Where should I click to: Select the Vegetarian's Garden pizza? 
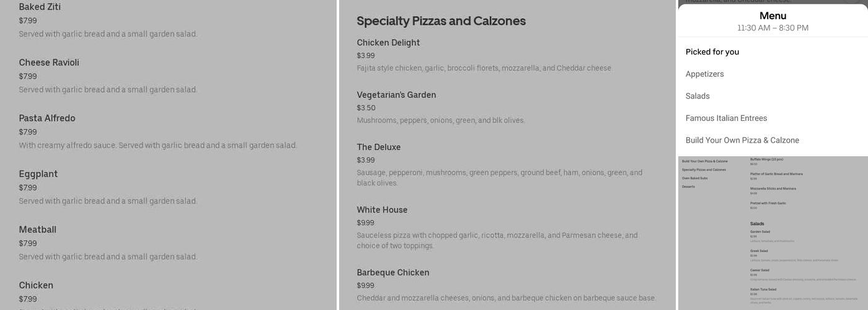click(396, 95)
